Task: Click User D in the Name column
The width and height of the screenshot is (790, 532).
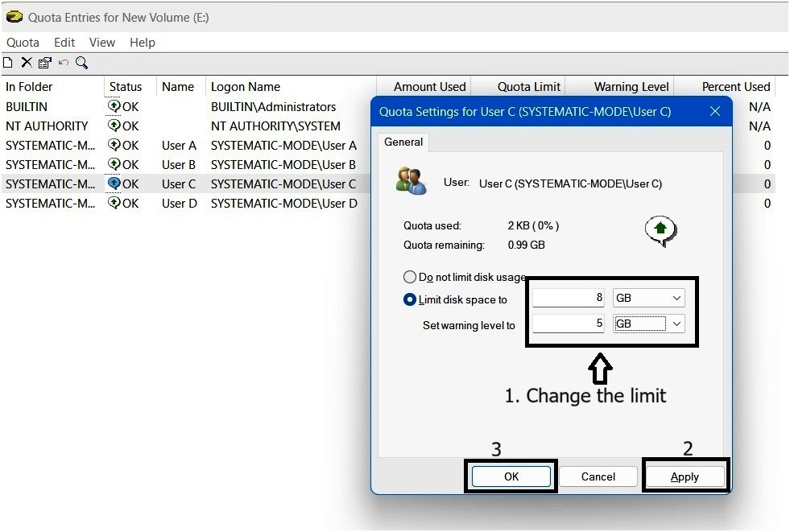Action: (x=179, y=204)
